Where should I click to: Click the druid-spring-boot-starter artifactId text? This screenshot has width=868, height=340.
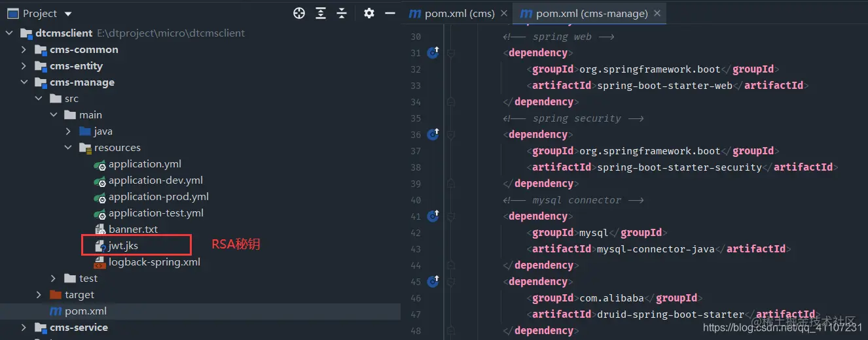[x=671, y=314]
